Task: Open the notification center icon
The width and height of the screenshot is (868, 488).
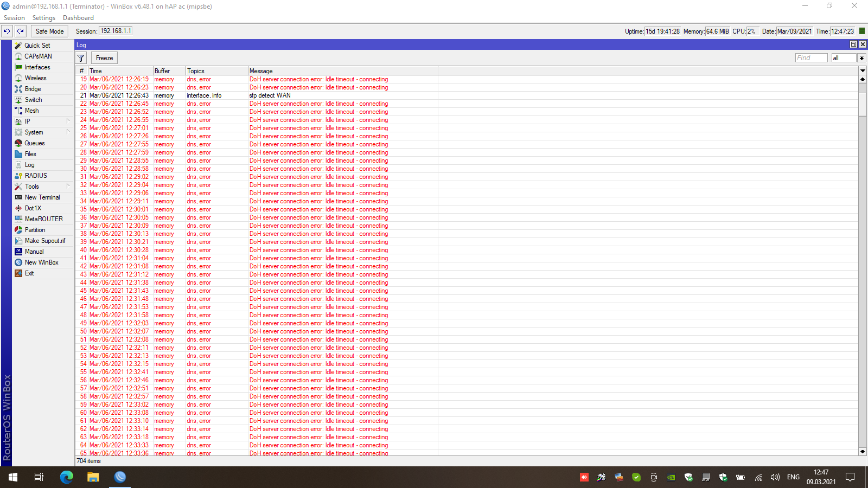Action: (x=850, y=477)
